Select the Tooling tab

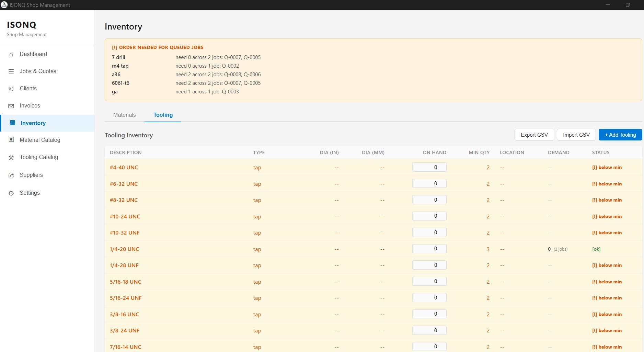tap(163, 115)
